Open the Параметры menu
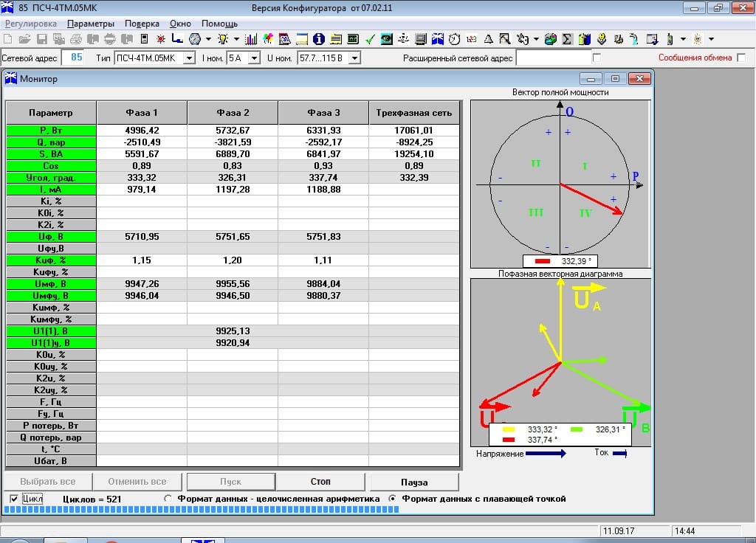 click(90, 24)
